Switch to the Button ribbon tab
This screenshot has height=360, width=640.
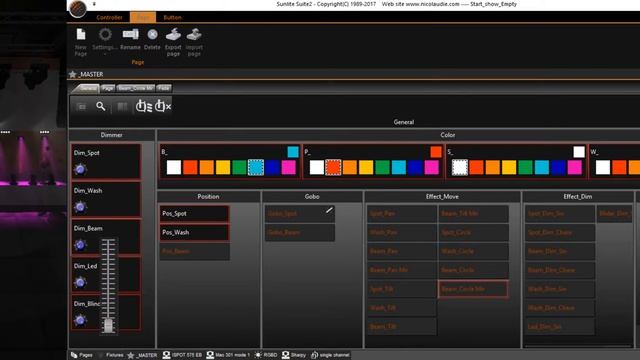(x=172, y=18)
